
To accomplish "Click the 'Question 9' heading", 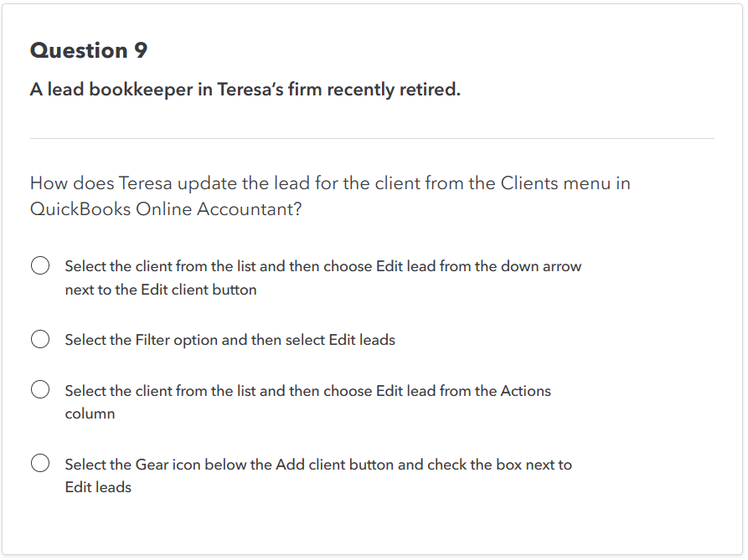I will coord(88,50).
